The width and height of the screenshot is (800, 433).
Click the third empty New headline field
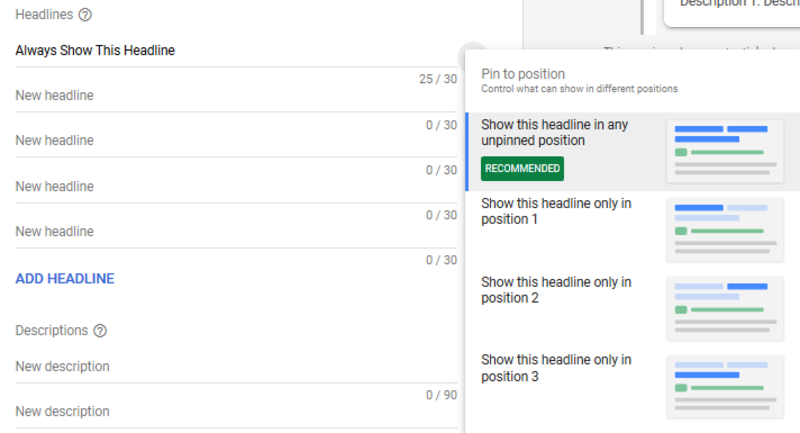tap(200, 187)
